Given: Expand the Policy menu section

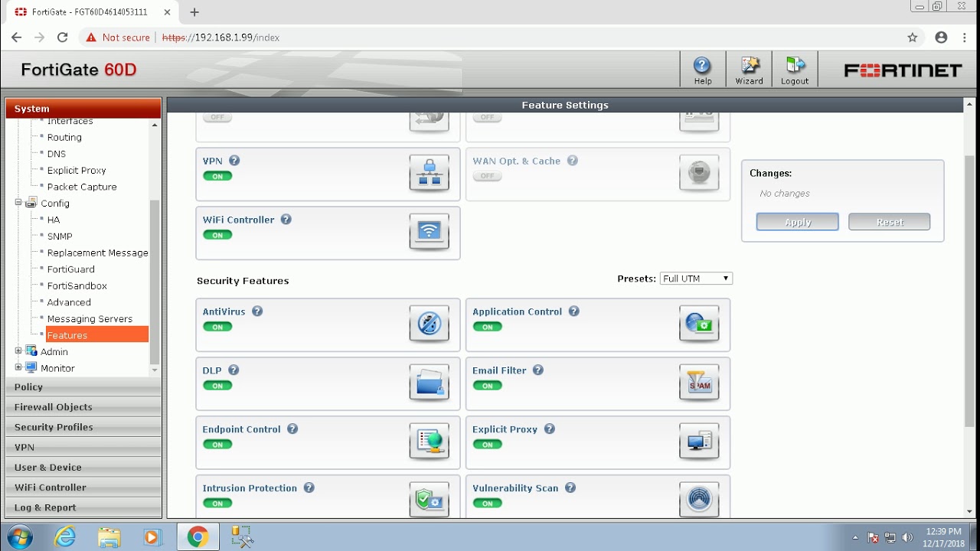Looking at the screenshot, I should [x=83, y=387].
